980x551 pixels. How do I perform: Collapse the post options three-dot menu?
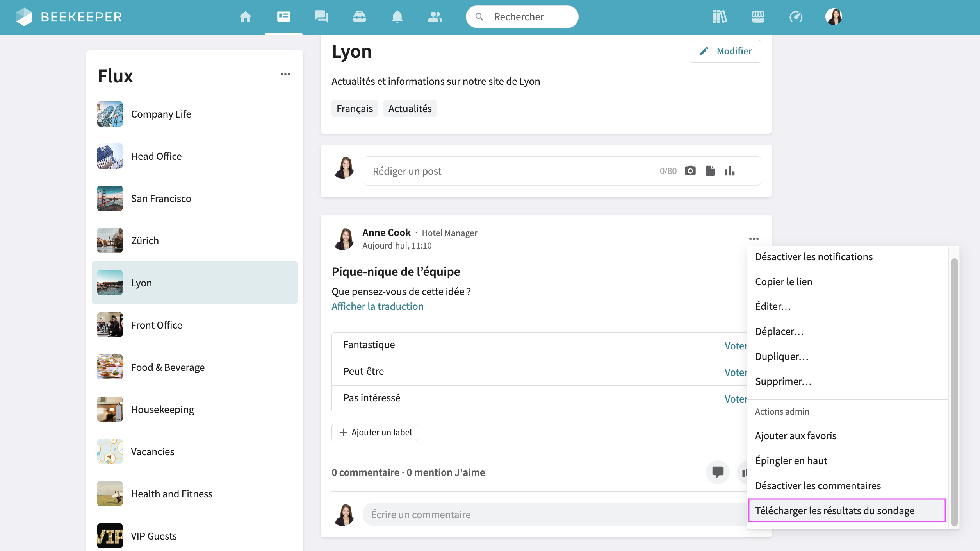754,239
